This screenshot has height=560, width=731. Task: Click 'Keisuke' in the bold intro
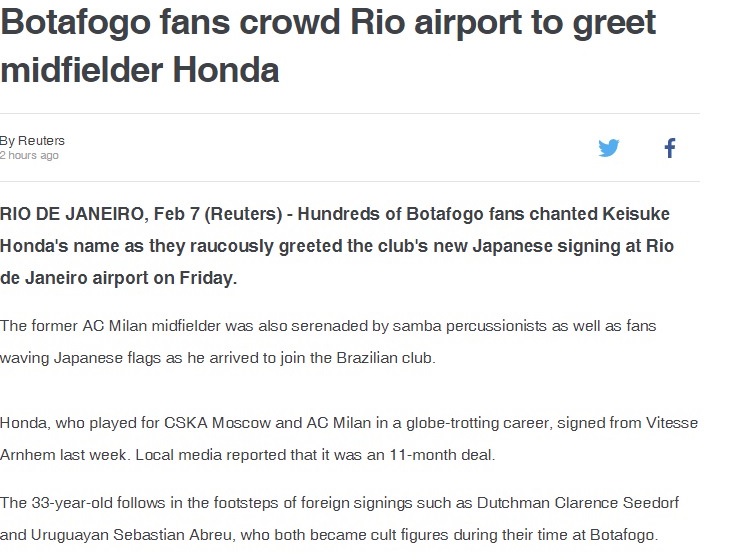click(x=636, y=214)
